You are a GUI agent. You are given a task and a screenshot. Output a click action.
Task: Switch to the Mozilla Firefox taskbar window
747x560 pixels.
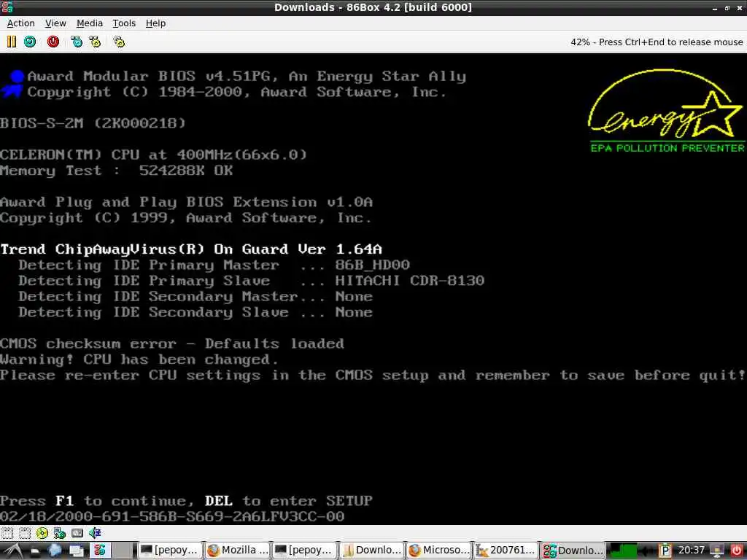(237, 551)
